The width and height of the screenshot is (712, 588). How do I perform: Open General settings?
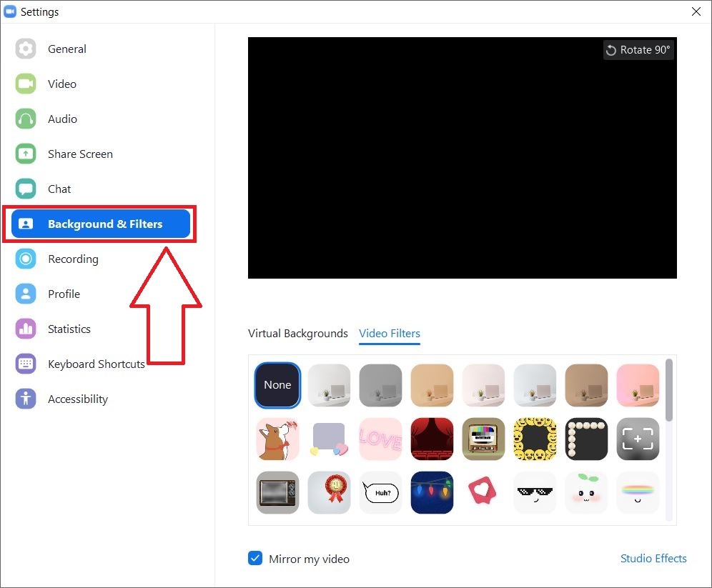click(66, 49)
